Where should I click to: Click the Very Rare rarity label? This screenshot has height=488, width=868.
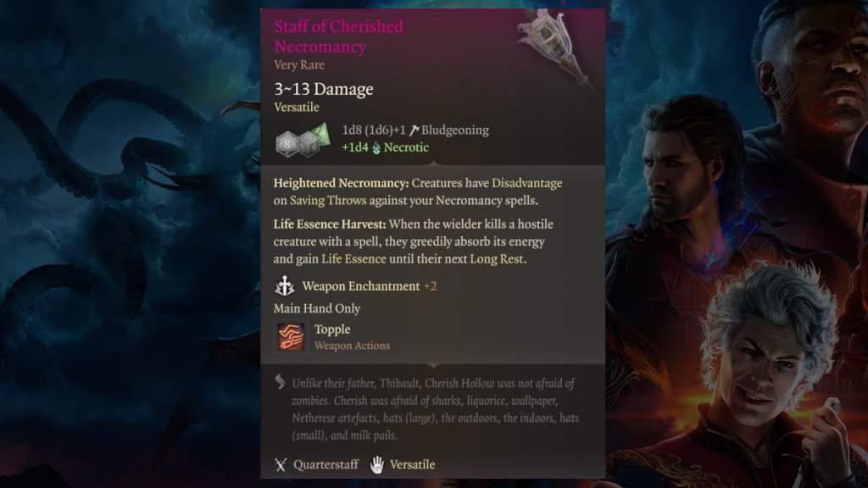[x=299, y=64]
